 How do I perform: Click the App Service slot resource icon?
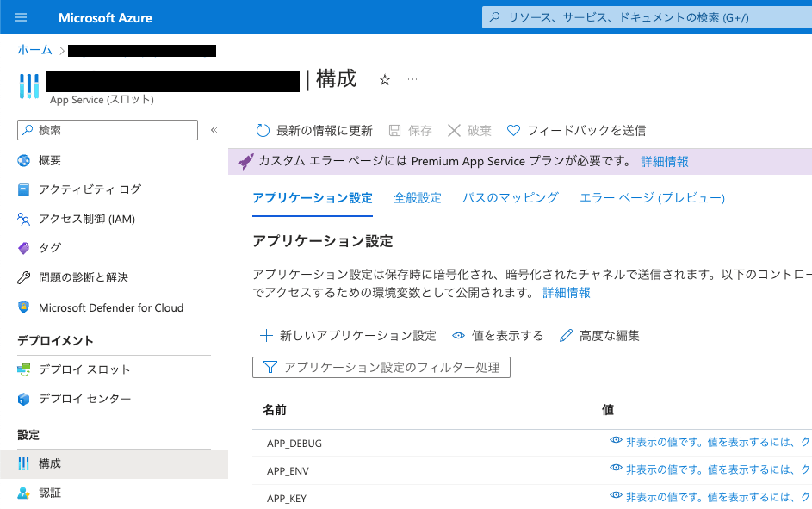tap(29, 86)
